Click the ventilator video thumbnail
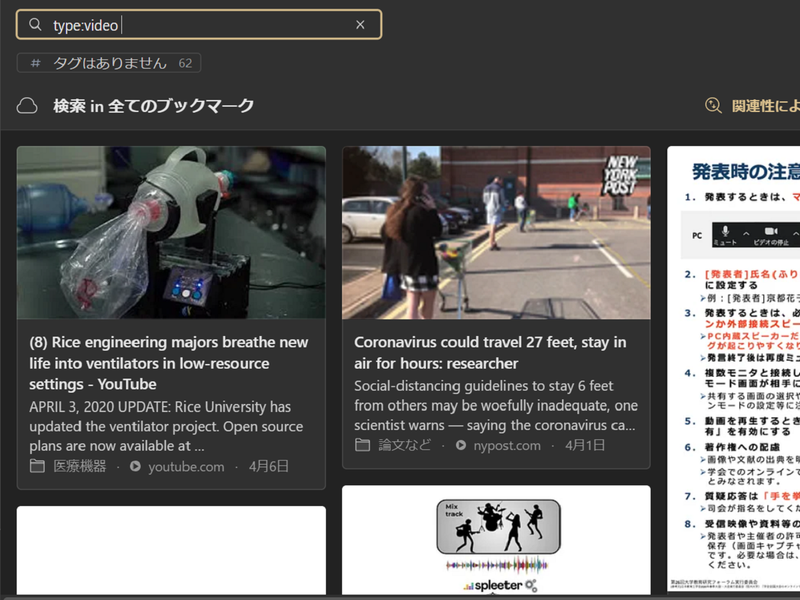The height and width of the screenshot is (600, 800). (171, 233)
